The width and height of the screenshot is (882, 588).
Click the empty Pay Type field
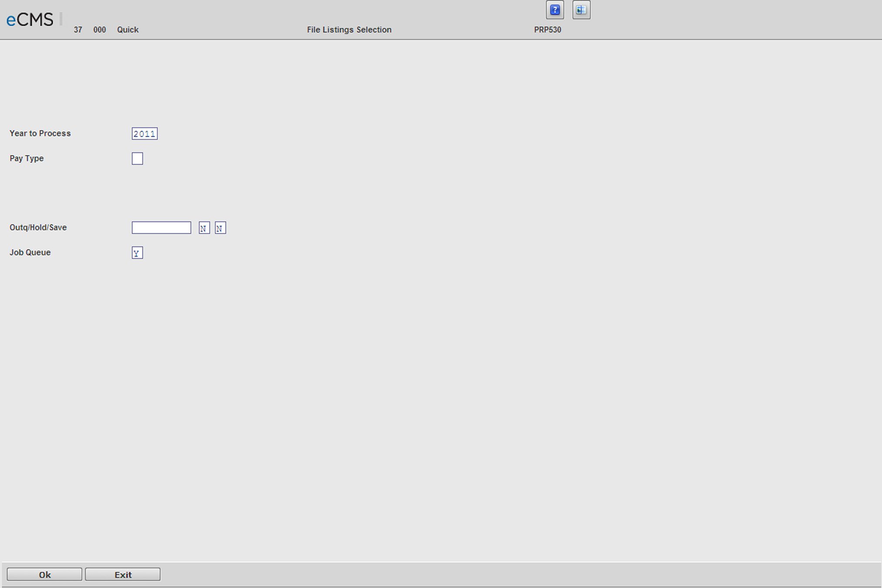(137, 159)
